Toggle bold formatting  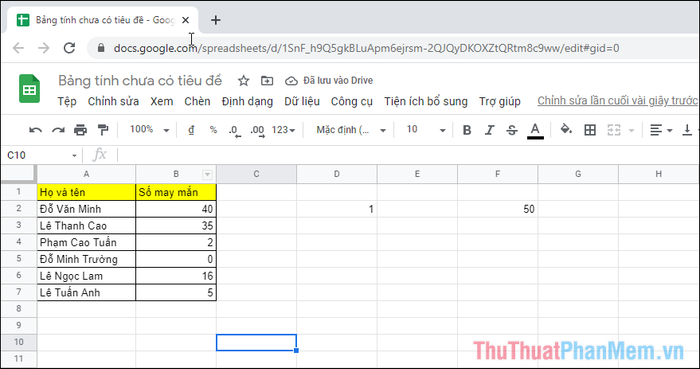[x=467, y=130]
